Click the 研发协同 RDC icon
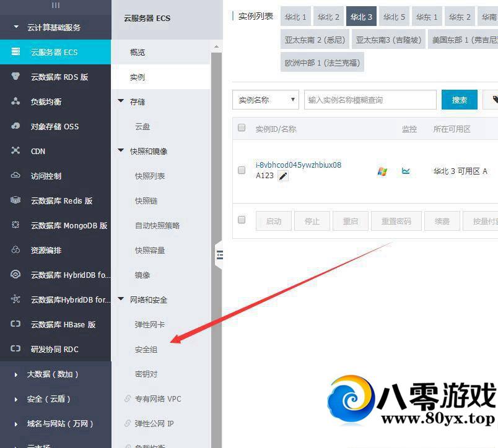498x448 pixels. (x=15, y=348)
